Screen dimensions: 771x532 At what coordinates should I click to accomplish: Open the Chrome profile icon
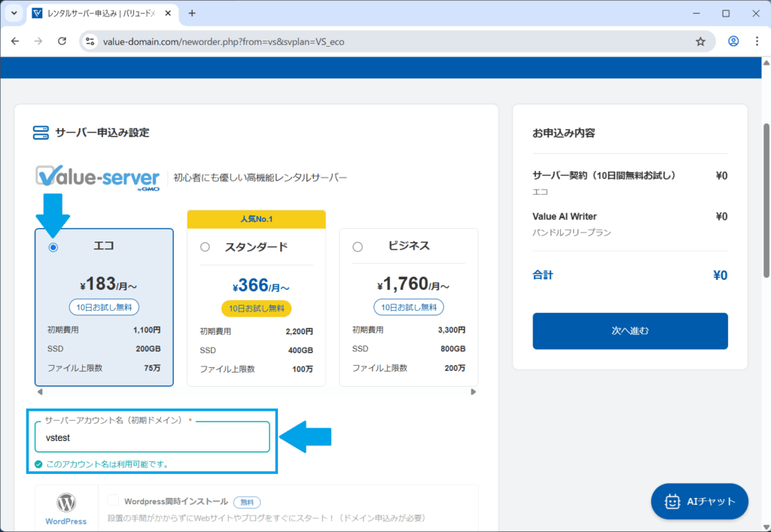(x=733, y=41)
